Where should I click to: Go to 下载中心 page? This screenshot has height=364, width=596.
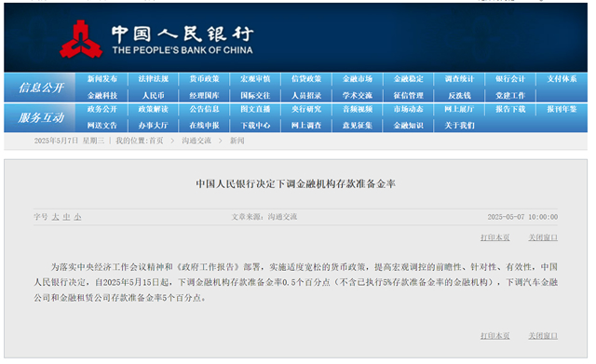255,126
